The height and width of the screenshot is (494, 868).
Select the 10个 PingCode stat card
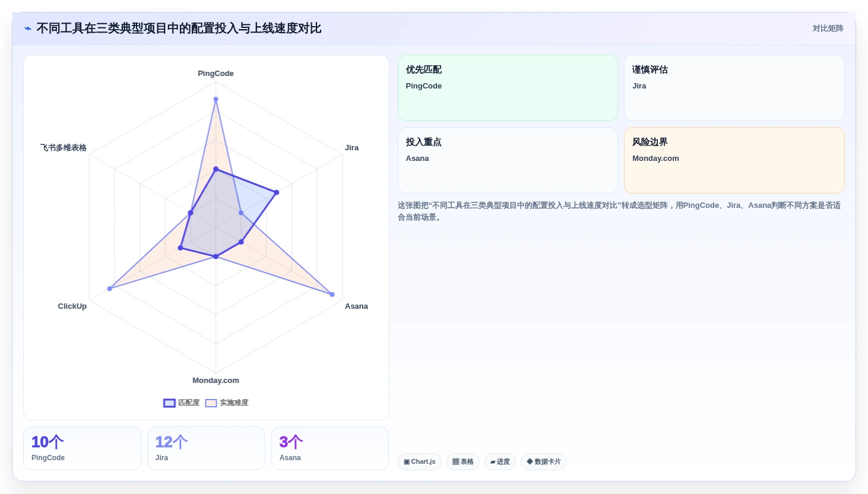(82, 448)
